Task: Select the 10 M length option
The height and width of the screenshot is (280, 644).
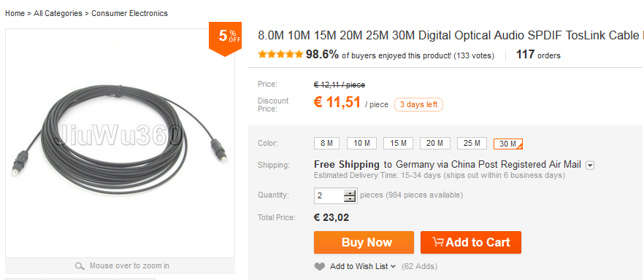Action: coord(362,144)
